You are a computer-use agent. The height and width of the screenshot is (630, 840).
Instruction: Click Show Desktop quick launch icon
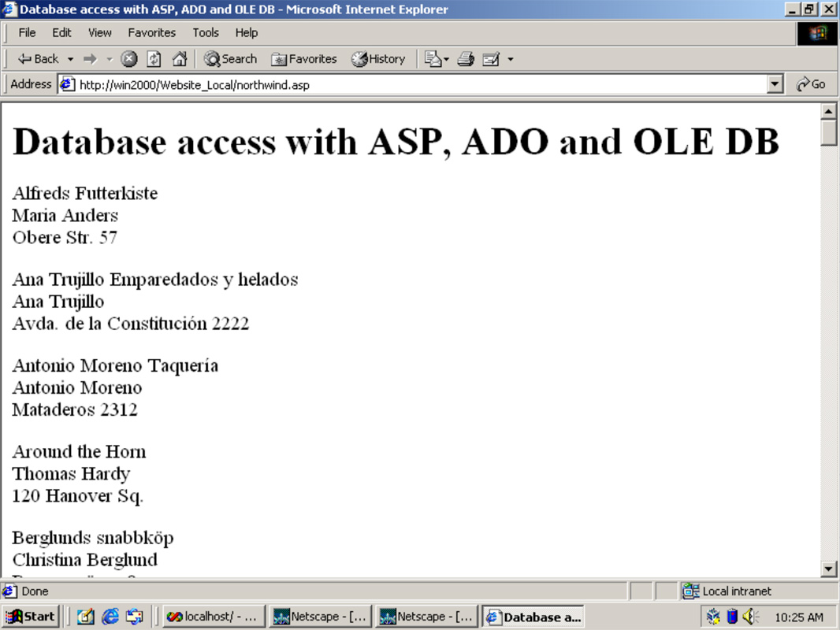(86, 617)
